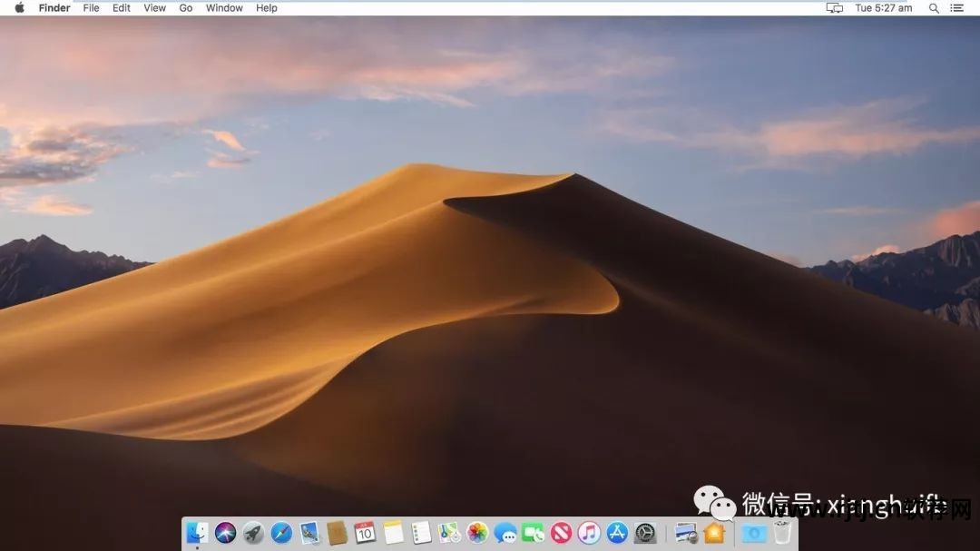Open the View menu
The height and width of the screenshot is (551, 980).
click(x=154, y=8)
